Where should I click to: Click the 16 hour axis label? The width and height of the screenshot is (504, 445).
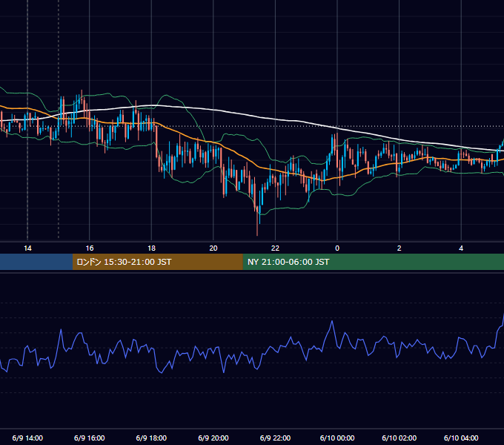(x=90, y=248)
